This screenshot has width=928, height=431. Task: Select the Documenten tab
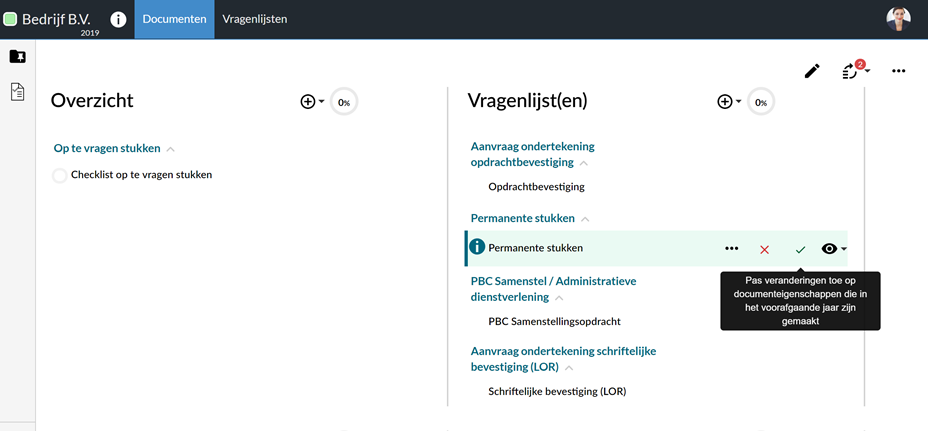click(x=175, y=19)
